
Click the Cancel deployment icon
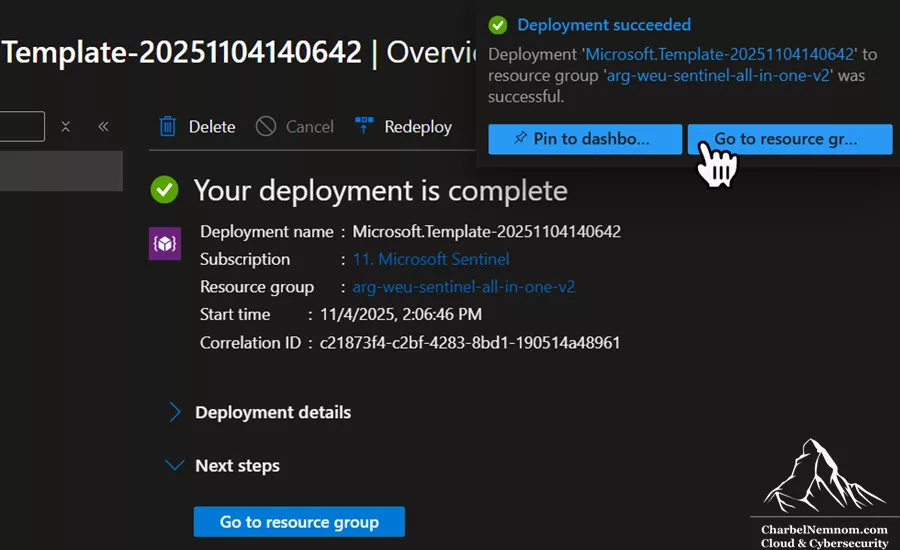(x=266, y=126)
